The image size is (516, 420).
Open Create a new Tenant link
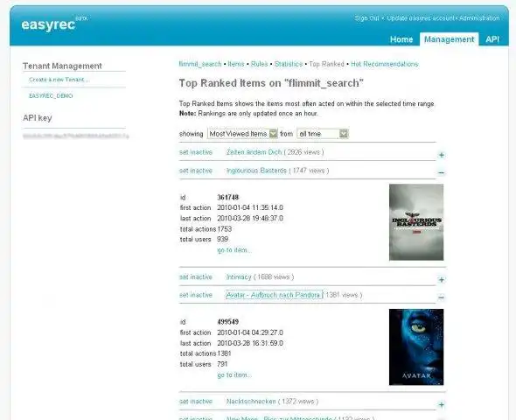(x=59, y=80)
